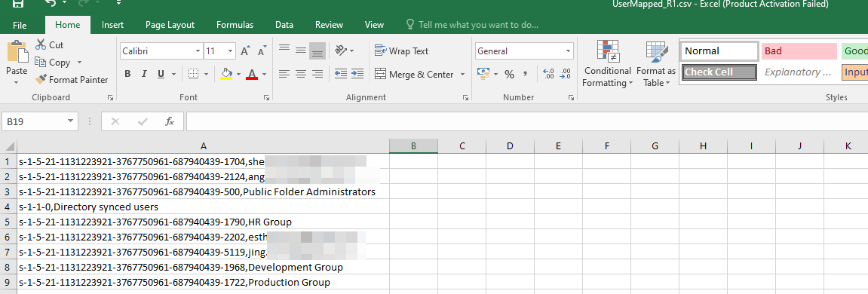
Task: Click the Insert Function fx icon
Action: [170, 121]
